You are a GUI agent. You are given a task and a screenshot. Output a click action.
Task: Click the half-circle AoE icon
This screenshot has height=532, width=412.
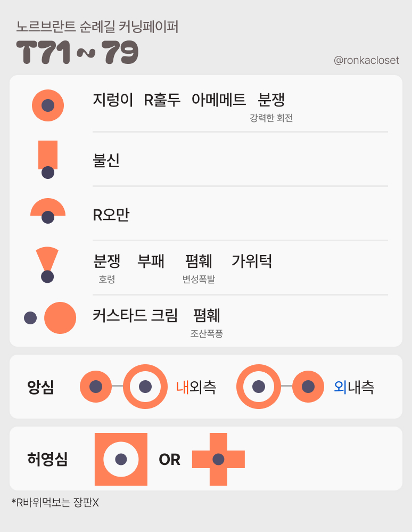click(x=48, y=208)
